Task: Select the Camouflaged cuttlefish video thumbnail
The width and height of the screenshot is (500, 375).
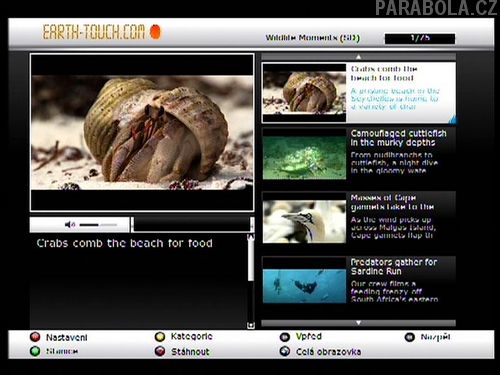Action: coord(304,155)
